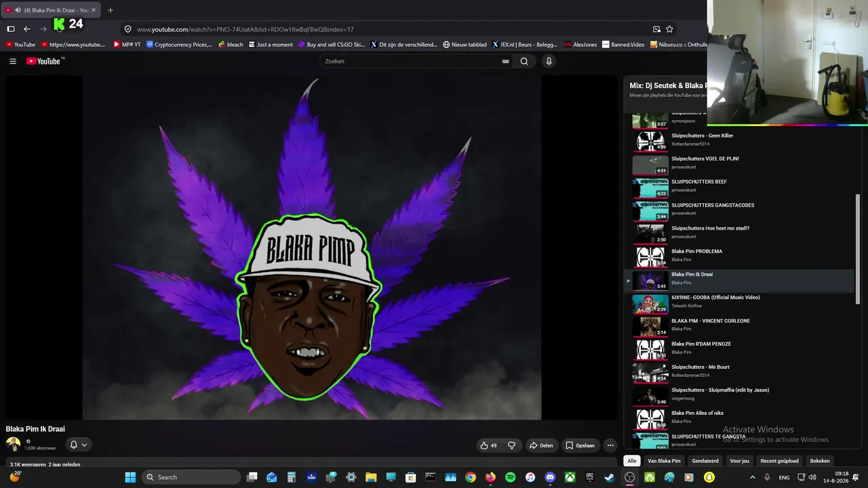
Task: Open the browser sidebar panel icon
Action: click(11, 29)
